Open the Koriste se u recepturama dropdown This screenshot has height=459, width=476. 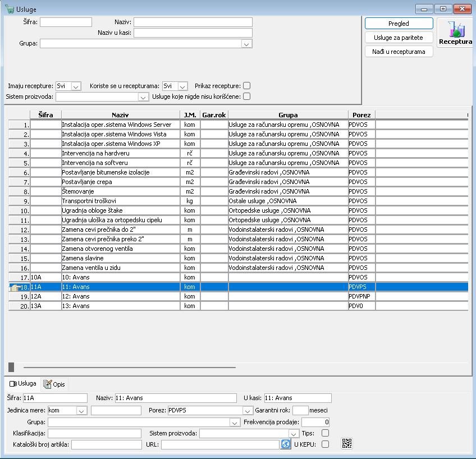(182, 86)
